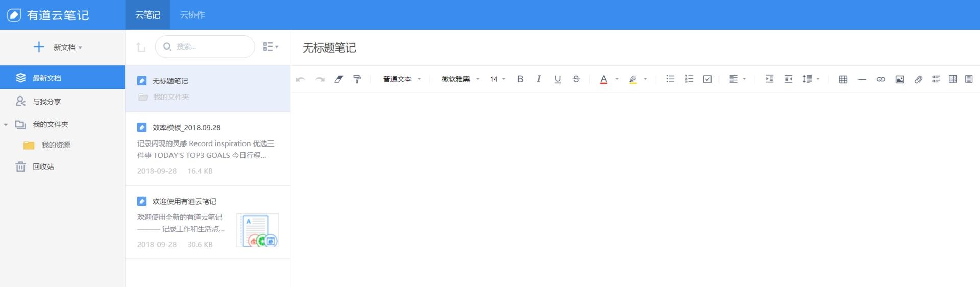Insert a checkbox to-do item
Viewport: 980px width, 287px height.
point(707,79)
